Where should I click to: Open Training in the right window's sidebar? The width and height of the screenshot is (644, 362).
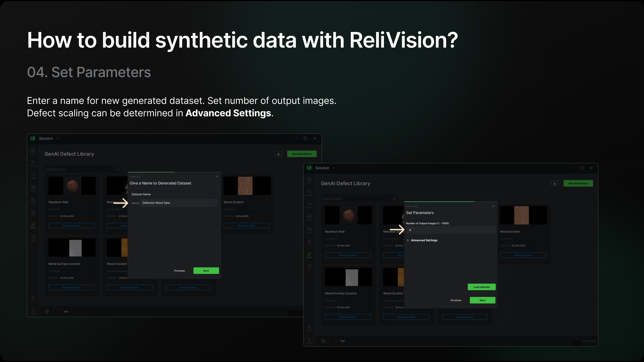(309, 205)
